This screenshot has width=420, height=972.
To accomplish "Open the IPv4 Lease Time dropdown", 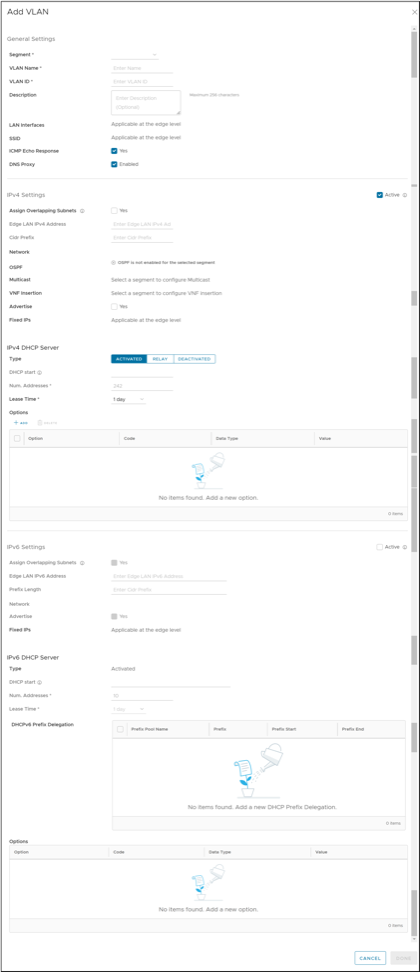I will point(128,400).
